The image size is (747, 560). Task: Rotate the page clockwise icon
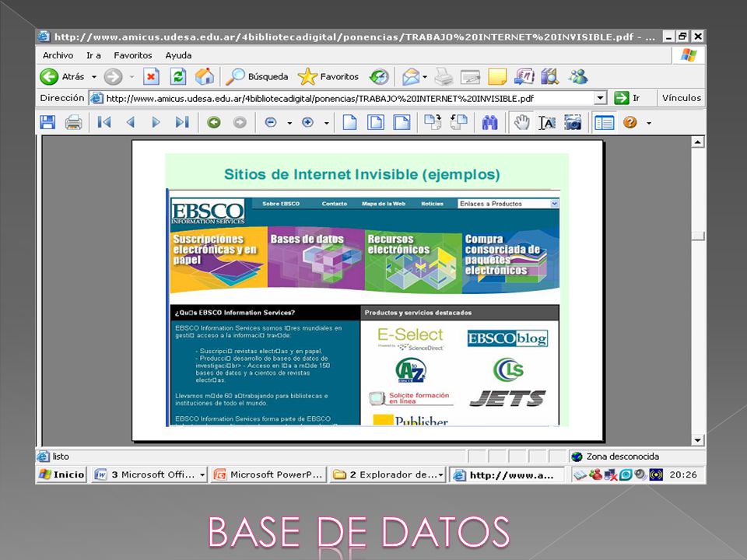coord(433,122)
